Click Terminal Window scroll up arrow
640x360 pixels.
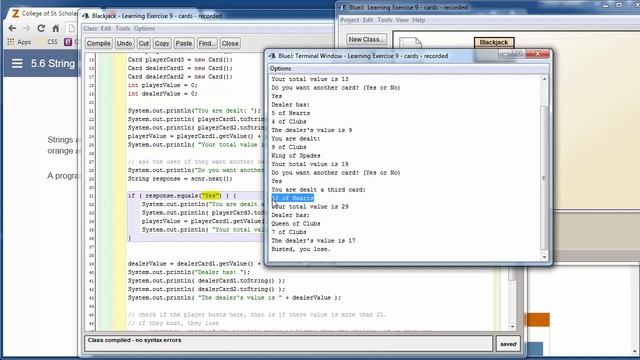click(x=544, y=79)
